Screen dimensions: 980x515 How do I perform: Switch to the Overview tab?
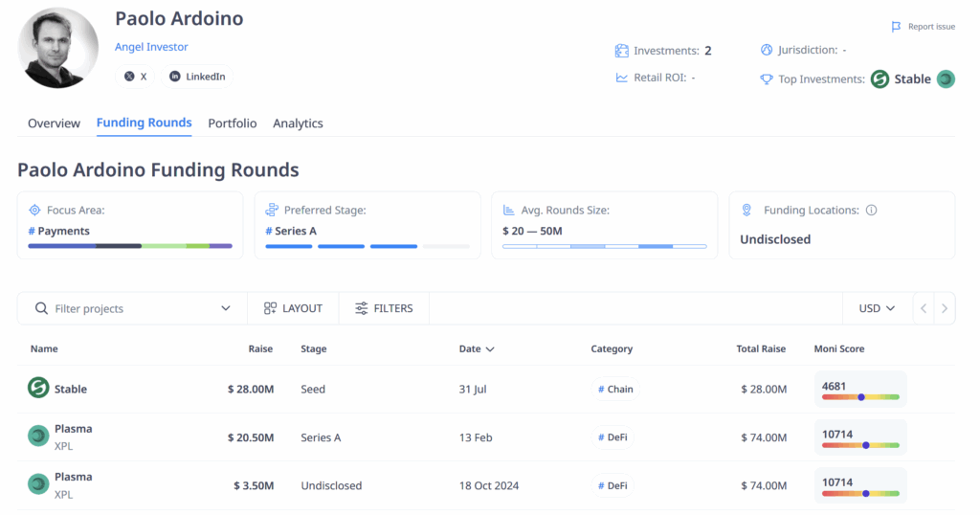tap(54, 123)
